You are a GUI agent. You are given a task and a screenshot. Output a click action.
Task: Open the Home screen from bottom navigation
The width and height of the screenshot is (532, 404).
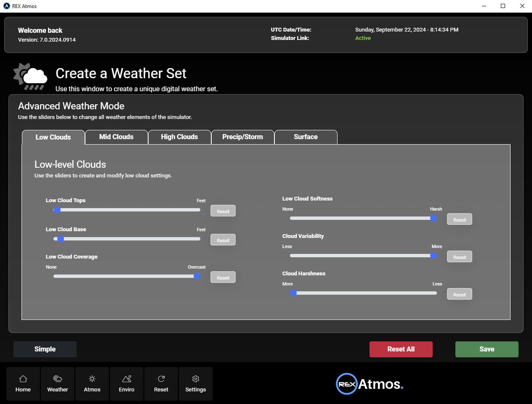coord(23,383)
